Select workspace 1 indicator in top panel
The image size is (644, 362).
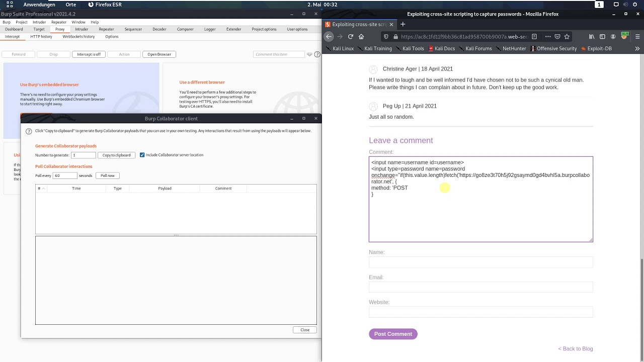click(x=599, y=5)
